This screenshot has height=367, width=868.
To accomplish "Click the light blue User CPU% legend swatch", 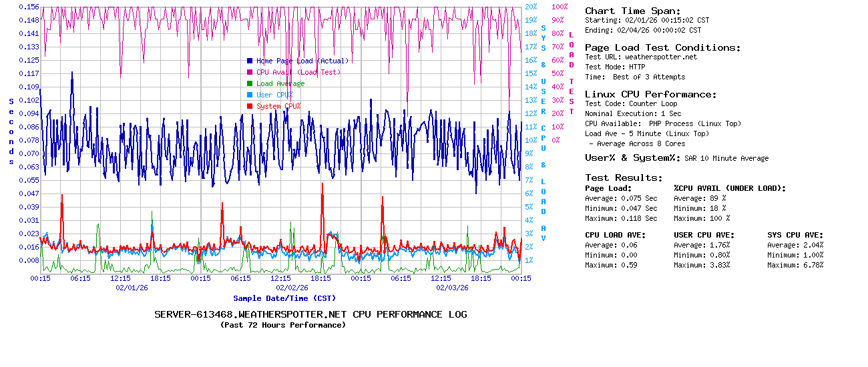I will [x=250, y=95].
